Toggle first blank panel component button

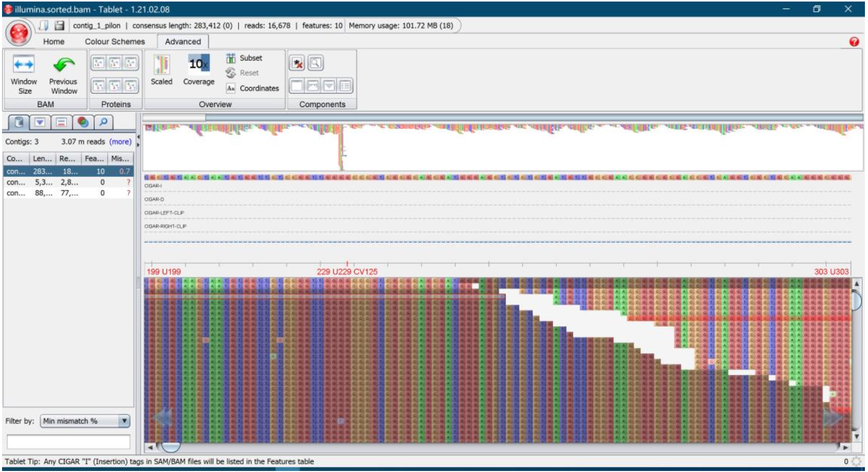click(x=296, y=85)
